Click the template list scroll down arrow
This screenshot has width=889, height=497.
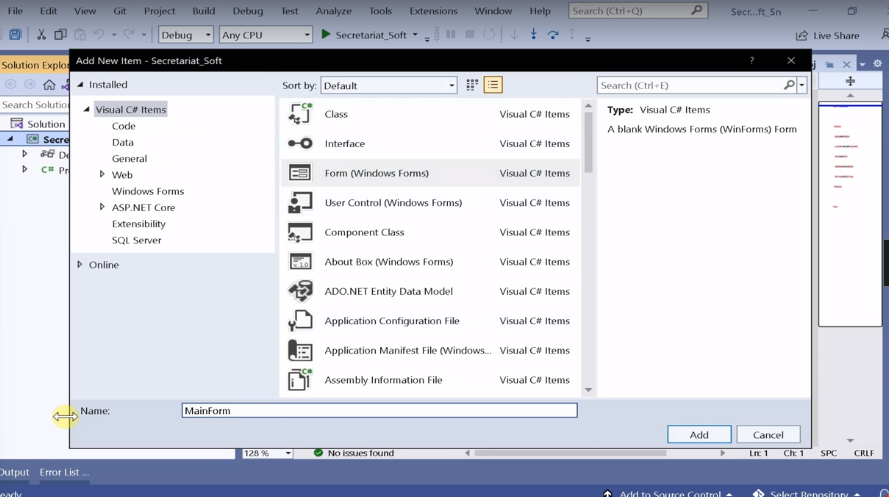pos(588,390)
